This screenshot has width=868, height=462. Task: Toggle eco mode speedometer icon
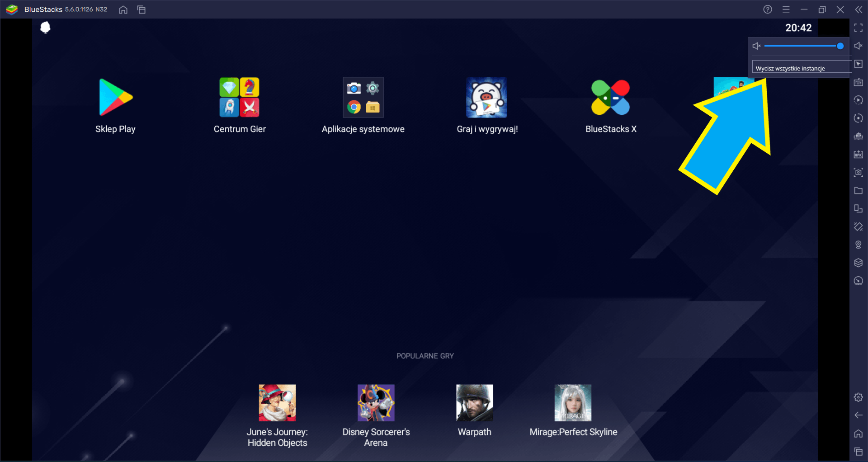tap(859, 281)
